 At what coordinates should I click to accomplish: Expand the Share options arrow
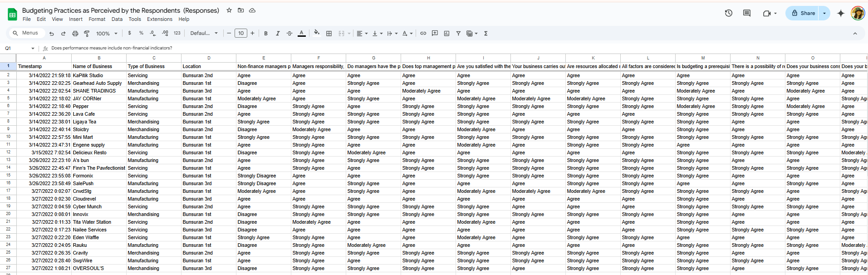(x=824, y=13)
